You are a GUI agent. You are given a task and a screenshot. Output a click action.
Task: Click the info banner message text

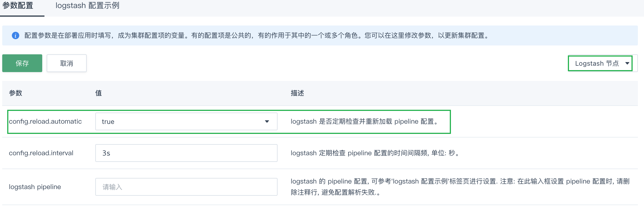pos(256,35)
